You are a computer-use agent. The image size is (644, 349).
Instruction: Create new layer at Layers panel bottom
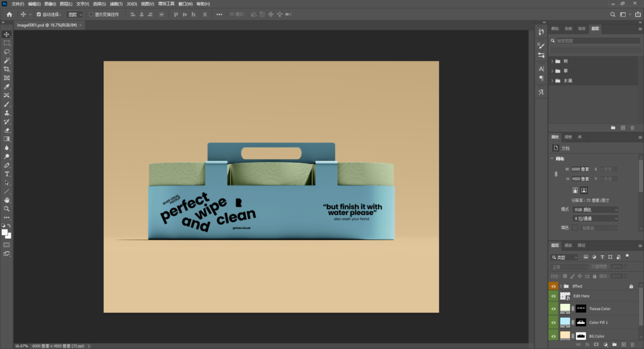tap(623, 345)
